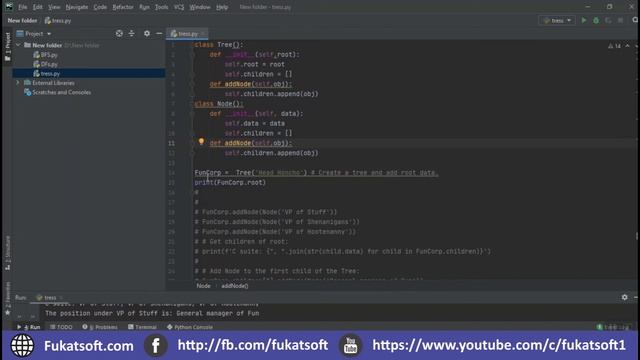Click the New folder breadcrumb in navigation bar
The width and height of the screenshot is (640, 360).
pos(22,20)
